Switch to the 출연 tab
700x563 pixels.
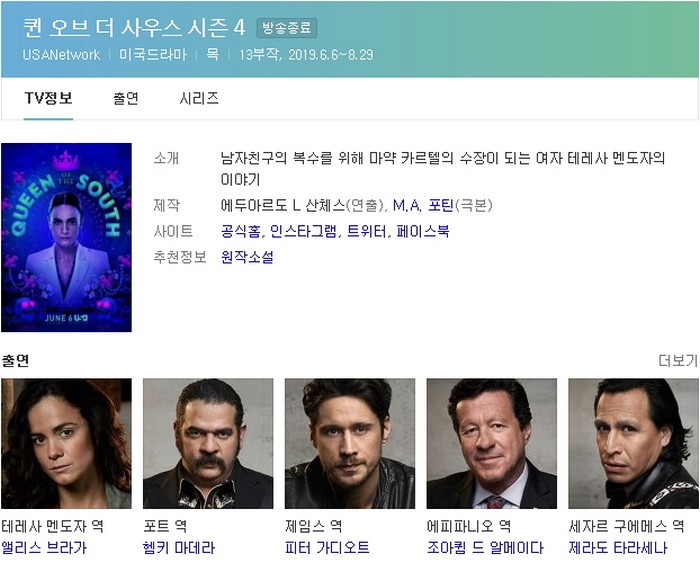coord(126,98)
